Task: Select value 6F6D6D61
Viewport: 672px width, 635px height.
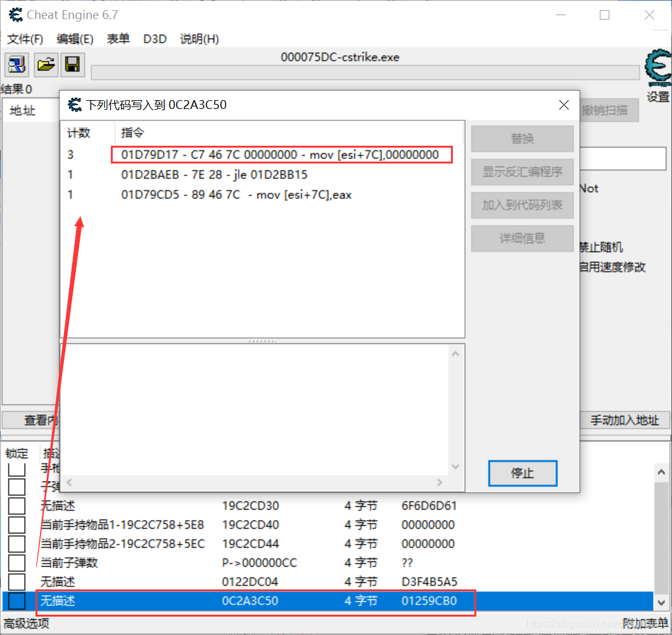Action: click(429, 506)
